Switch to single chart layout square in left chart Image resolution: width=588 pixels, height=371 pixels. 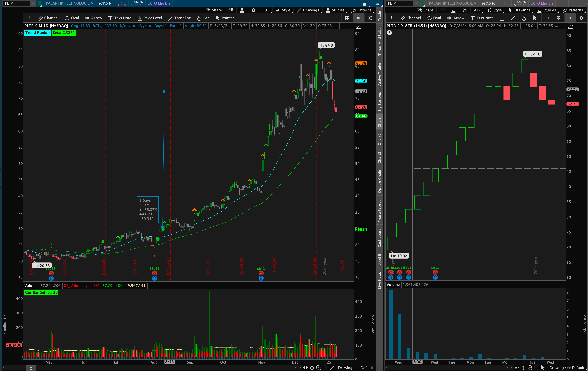[x=336, y=18]
